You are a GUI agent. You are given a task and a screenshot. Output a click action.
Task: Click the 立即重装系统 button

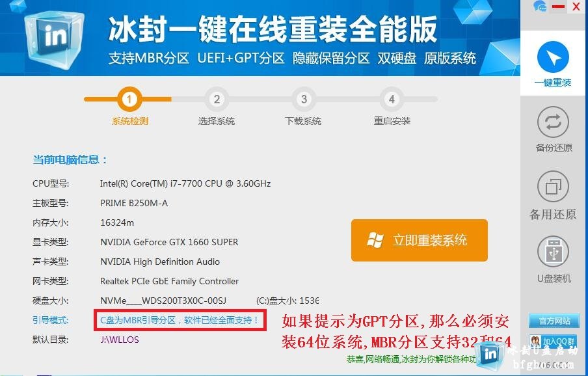[420, 240]
